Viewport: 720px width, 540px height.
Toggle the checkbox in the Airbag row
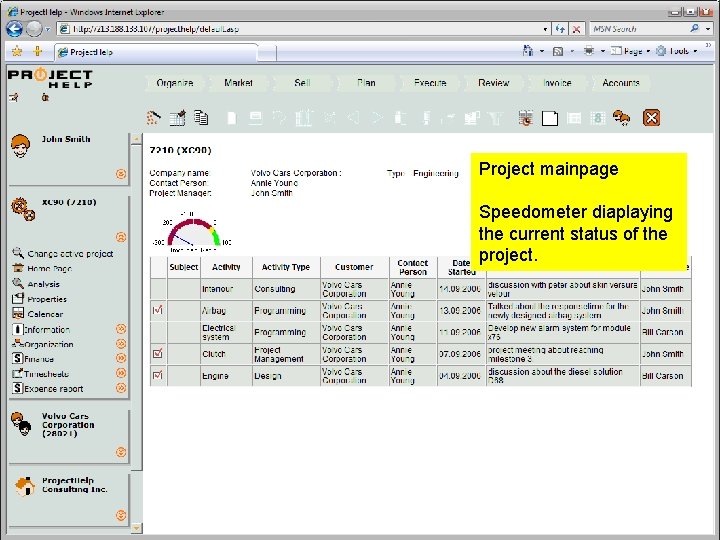[158, 310]
